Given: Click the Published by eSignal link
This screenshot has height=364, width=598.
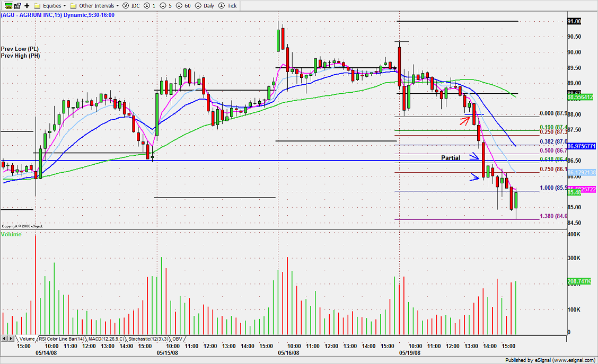Looking at the screenshot, I should pyautogui.click(x=550, y=360).
